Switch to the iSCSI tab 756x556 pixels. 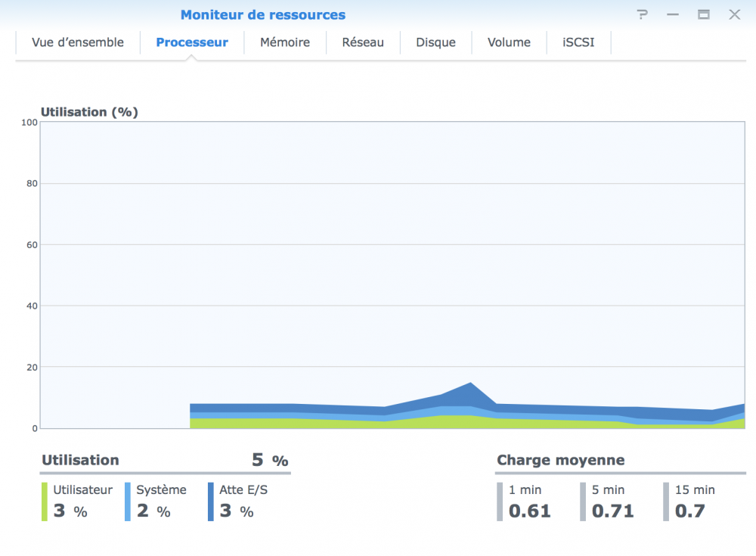pyautogui.click(x=578, y=42)
